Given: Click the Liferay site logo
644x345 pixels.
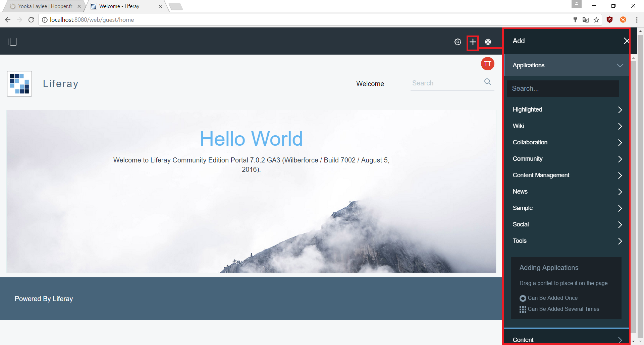Looking at the screenshot, I should coord(19,84).
